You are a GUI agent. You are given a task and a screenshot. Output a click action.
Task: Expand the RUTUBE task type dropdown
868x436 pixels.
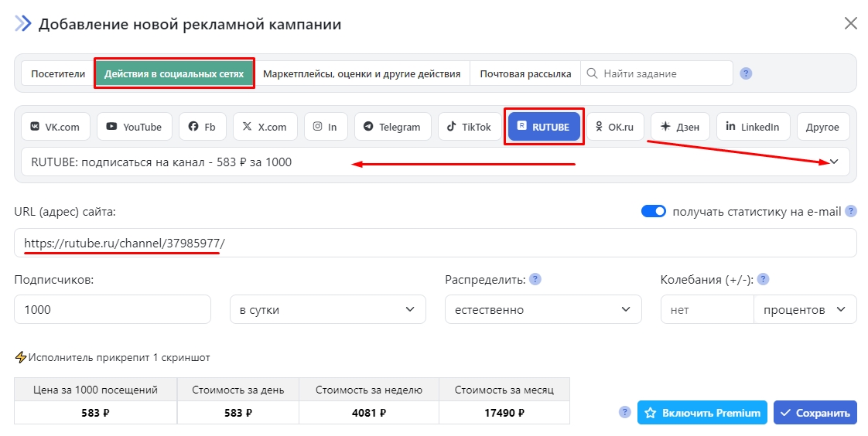834,162
